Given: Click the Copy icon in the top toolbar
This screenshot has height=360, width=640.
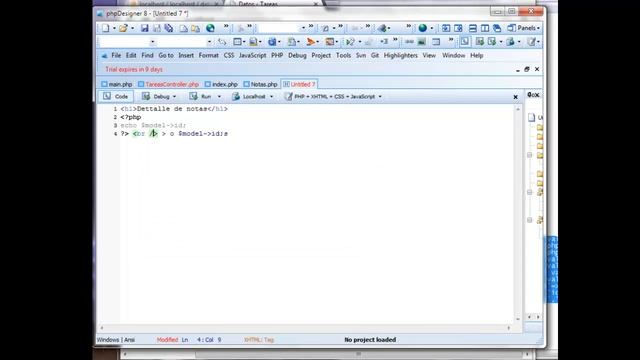Looking at the screenshot, I should pyautogui.click(x=184, y=28).
